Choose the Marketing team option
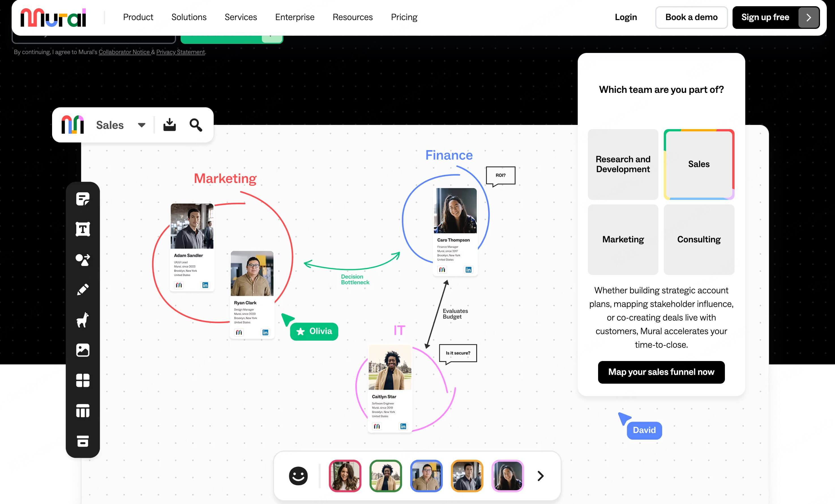Viewport: 835px width, 504px height. pos(623,239)
